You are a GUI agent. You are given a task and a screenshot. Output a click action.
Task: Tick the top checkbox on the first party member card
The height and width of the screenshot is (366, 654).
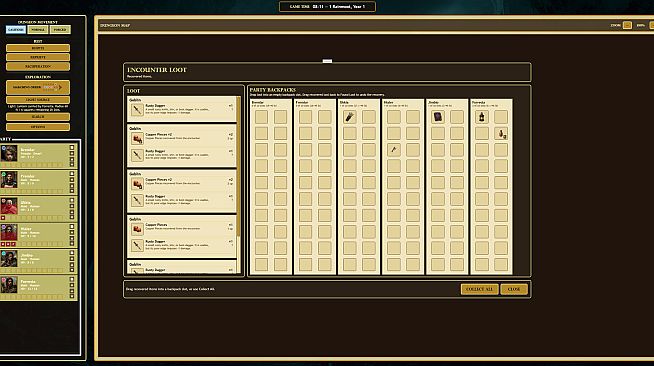pyautogui.click(x=72, y=148)
